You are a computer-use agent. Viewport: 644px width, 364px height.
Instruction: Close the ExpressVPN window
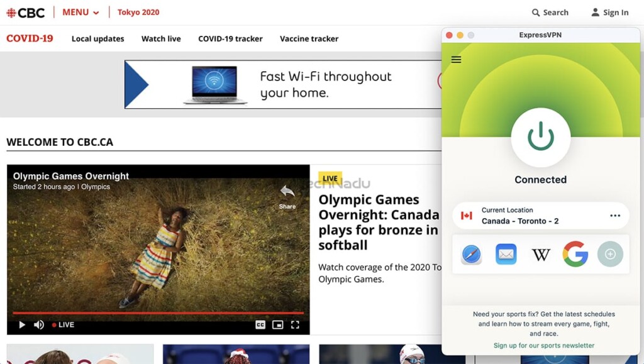click(449, 35)
